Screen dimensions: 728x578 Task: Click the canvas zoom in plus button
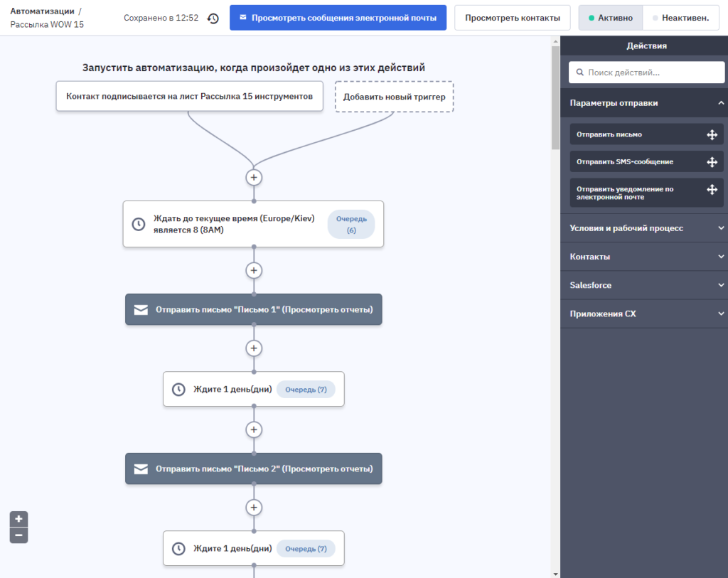(x=18, y=519)
